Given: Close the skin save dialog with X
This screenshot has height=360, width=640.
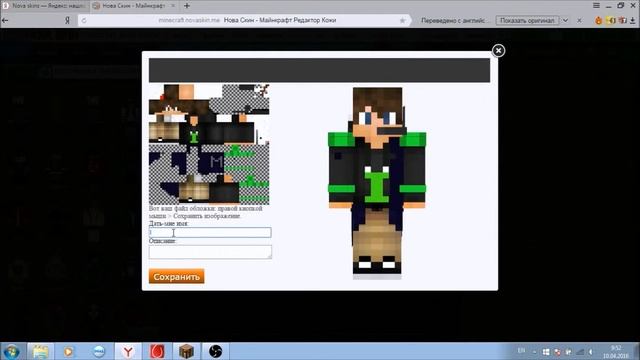Looking at the screenshot, I should tap(498, 51).
